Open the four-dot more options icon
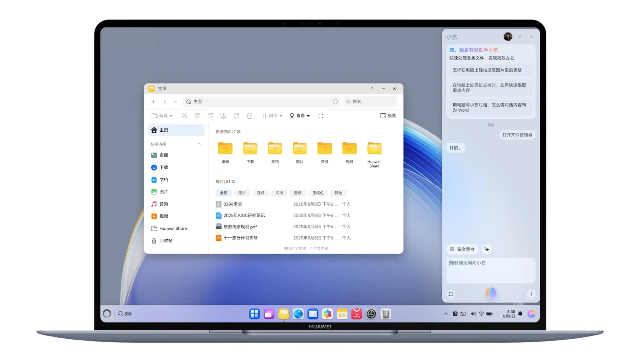 pos(321,116)
